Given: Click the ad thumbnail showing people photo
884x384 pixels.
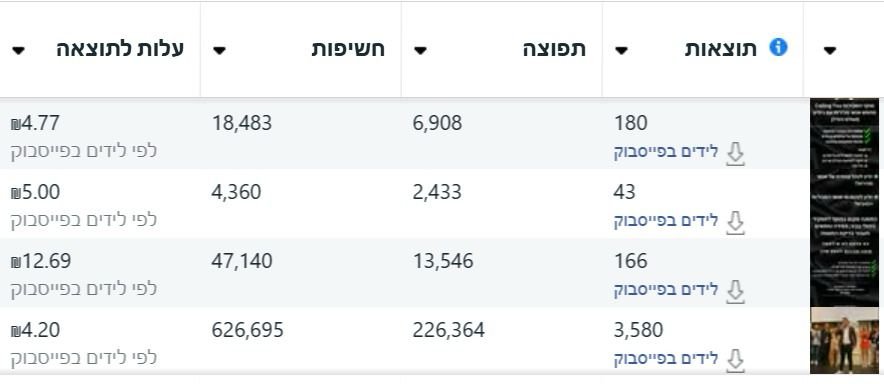Looking at the screenshot, I should [845, 341].
